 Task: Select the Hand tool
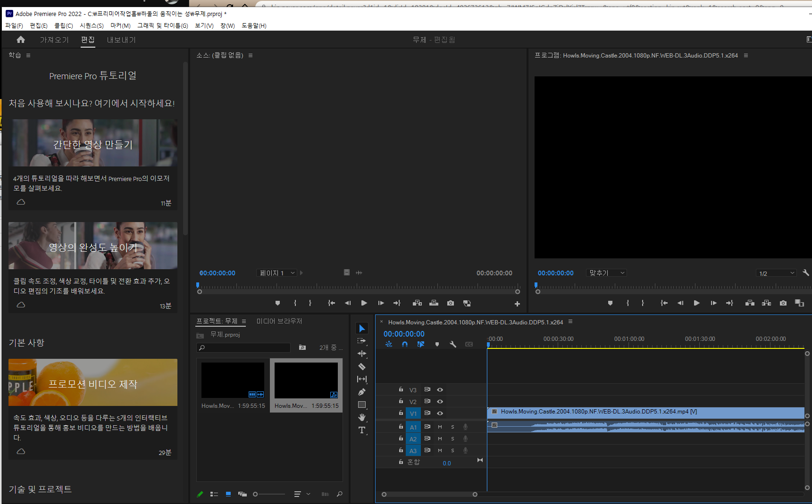pos(362,417)
